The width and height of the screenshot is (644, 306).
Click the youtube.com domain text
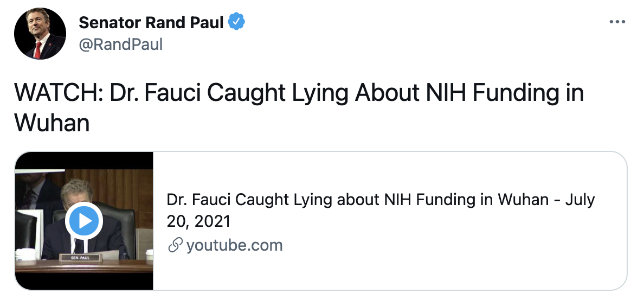[234, 245]
